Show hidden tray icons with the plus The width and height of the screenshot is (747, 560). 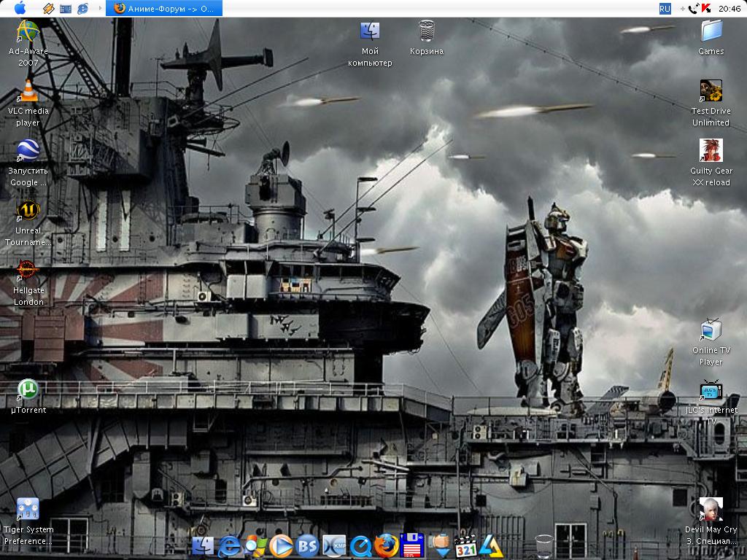[x=683, y=9]
